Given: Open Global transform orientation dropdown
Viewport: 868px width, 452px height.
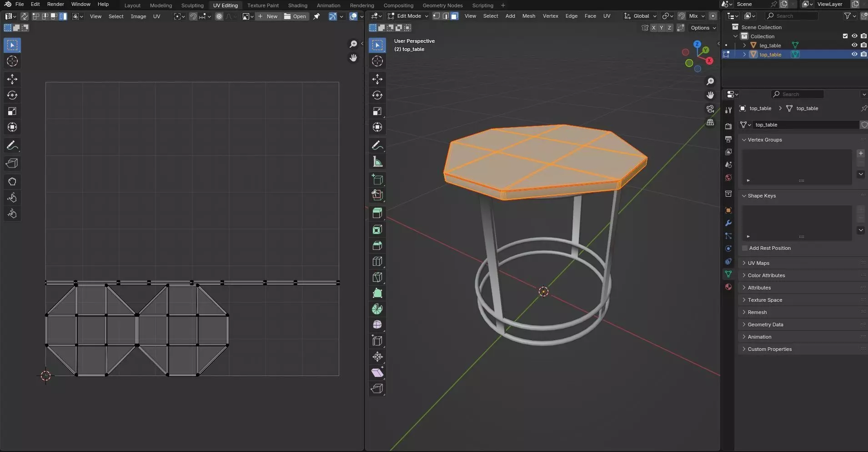Looking at the screenshot, I should pos(640,16).
